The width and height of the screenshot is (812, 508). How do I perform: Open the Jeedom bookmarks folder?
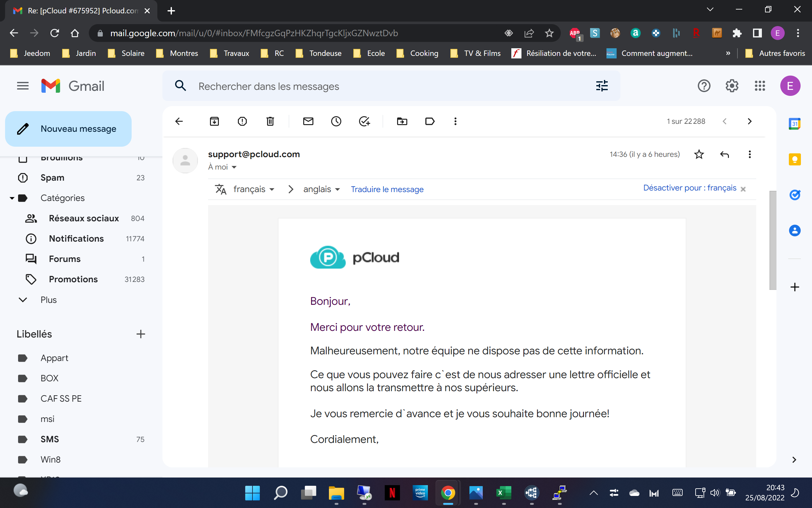click(30, 53)
